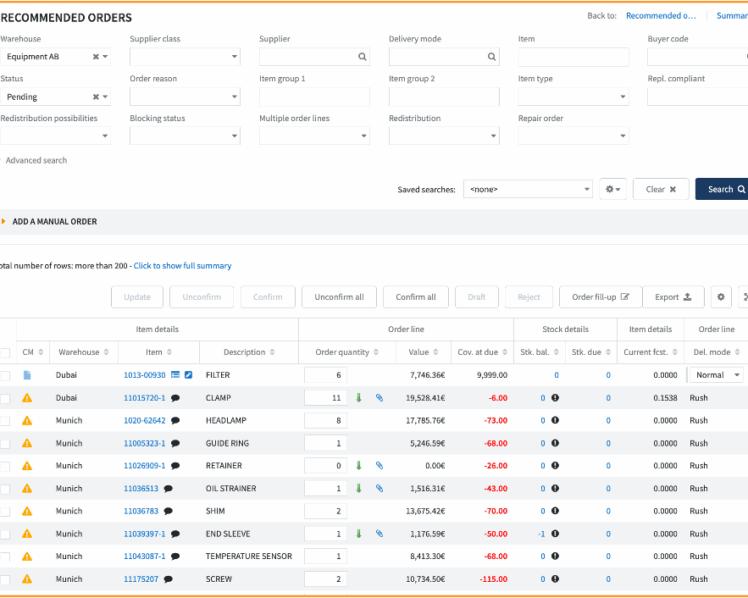Toggle the select-all checkbox in table header
This screenshot has height=598, width=748.
pyautogui.click(x=6, y=353)
